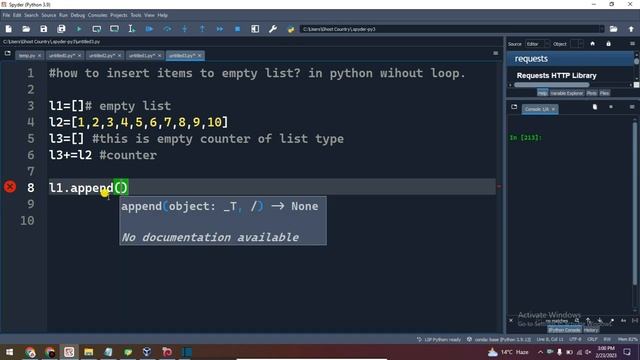Click the debugger step into icon
The width and height of the screenshot is (640, 360).
184,29
